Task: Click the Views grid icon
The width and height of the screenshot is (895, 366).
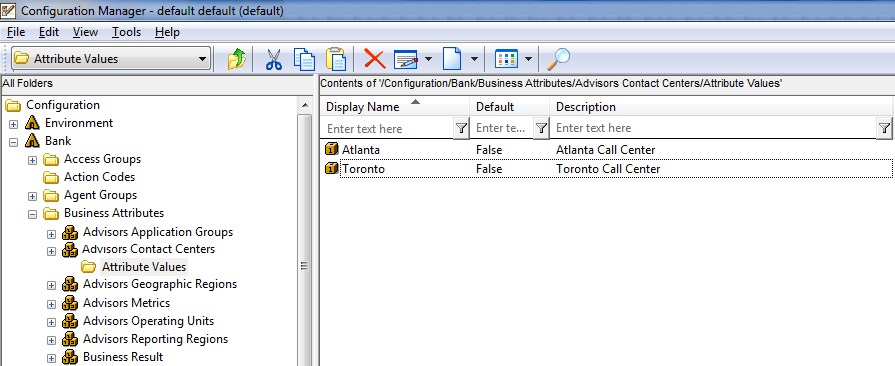Action: pos(506,59)
